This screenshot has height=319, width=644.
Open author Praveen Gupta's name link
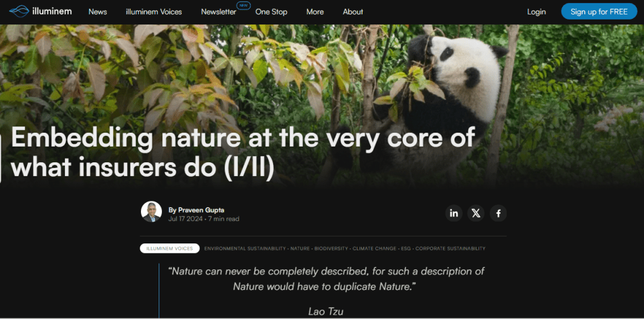[201, 210]
